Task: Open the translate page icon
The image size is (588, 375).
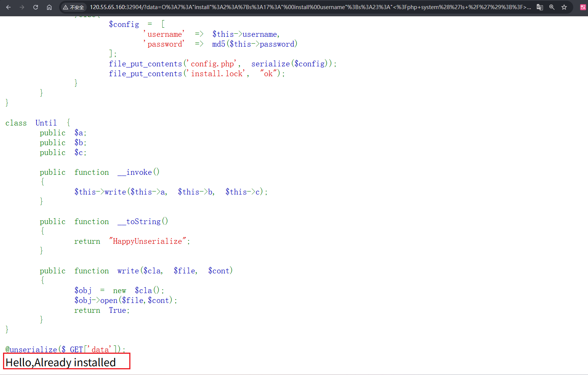Action: [x=540, y=7]
